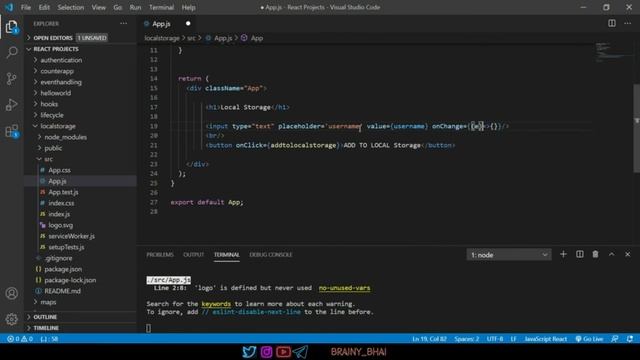Screen dimensions: 640x360
Task: Open README.md in the explorer
Action: [62, 291]
